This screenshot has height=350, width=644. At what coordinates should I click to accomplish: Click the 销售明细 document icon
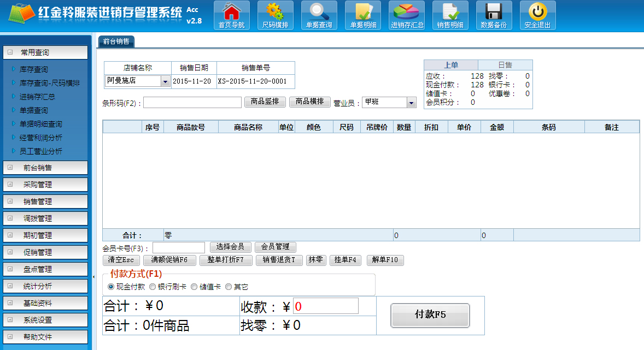coord(450,15)
